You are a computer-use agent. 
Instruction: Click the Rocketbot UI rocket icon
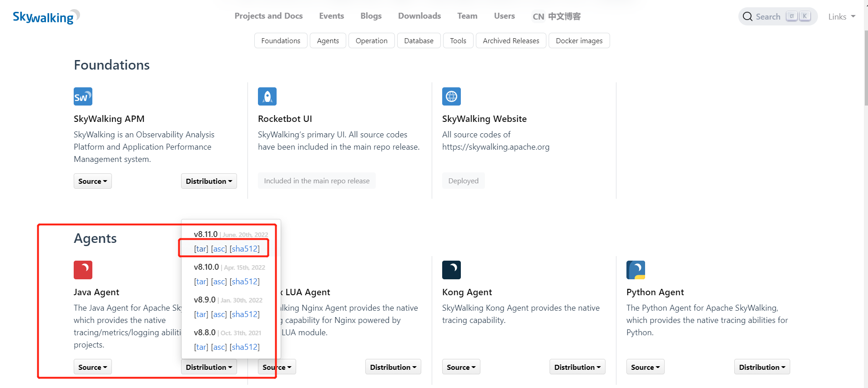(x=267, y=96)
